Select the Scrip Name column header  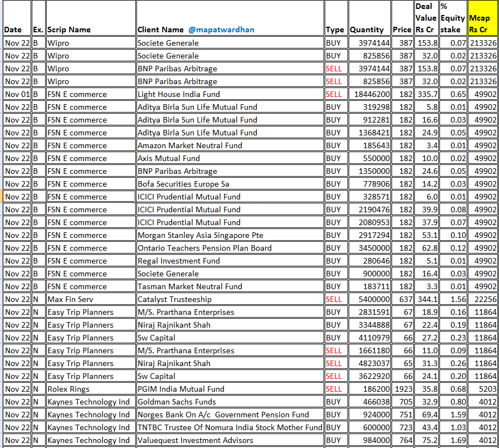91,18
